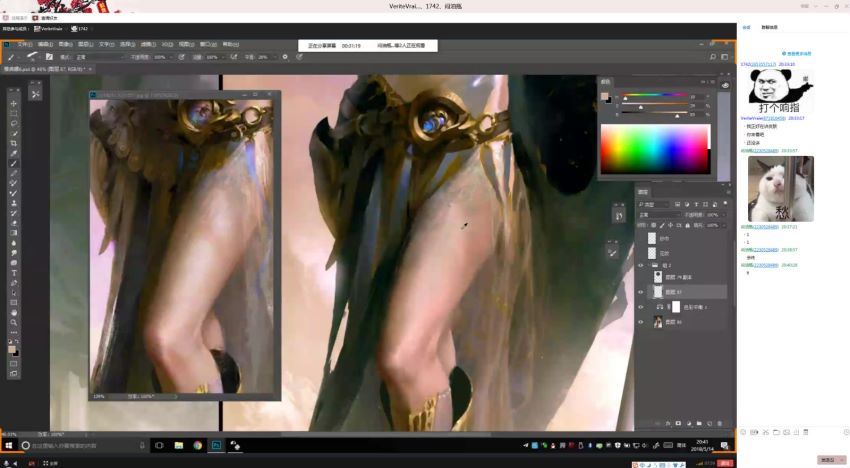This screenshot has height=468, width=850.
Task: Click the hue slider in Color panel
Action: click(x=655, y=95)
